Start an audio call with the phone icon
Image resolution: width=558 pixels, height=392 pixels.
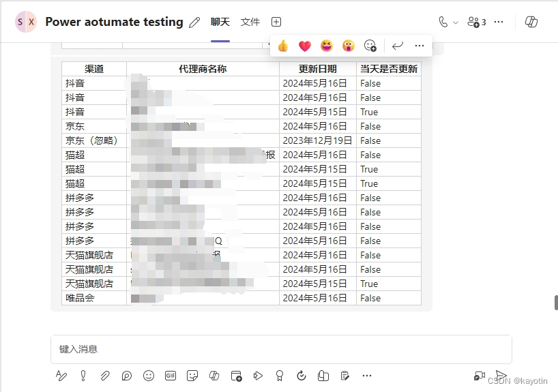pyautogui.click(x=443, y=22)
